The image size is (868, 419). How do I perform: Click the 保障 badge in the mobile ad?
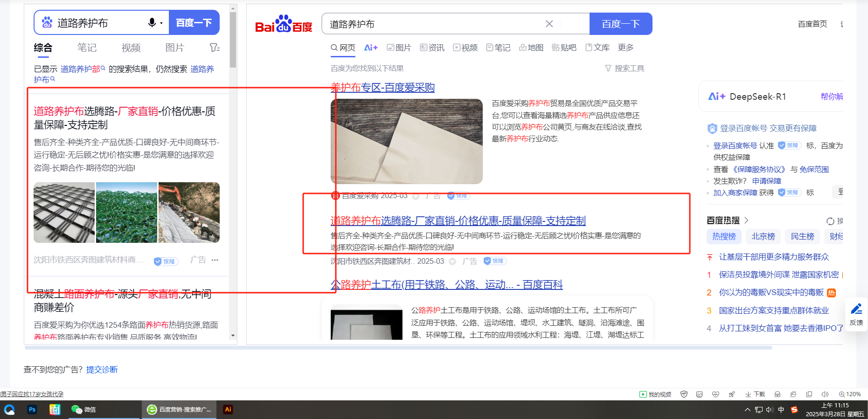165,261
